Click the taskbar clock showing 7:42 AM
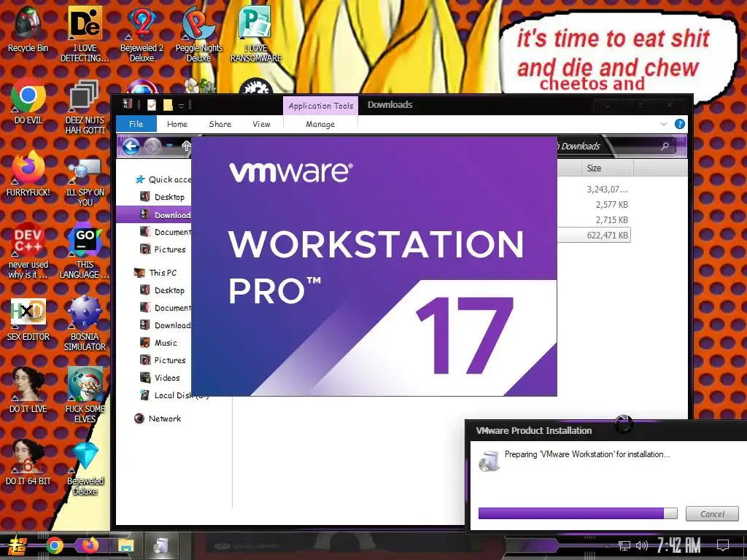 pyautogui.click(x=679, y=545)
